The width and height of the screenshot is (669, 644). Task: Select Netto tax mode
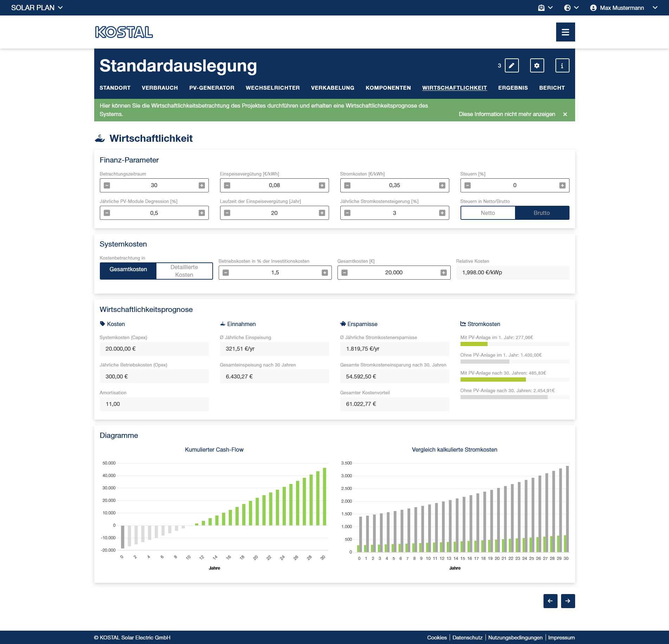(488, 213)
